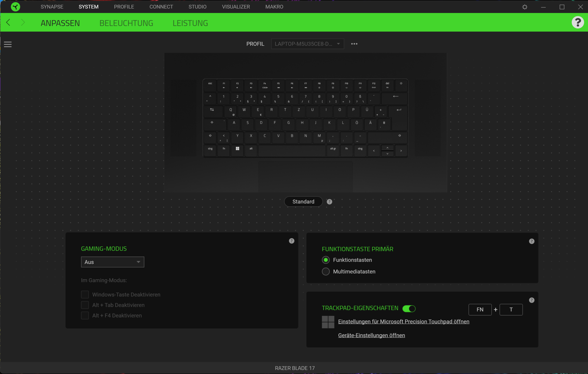Open the Profil dropdown list

(x=307, y=44)
